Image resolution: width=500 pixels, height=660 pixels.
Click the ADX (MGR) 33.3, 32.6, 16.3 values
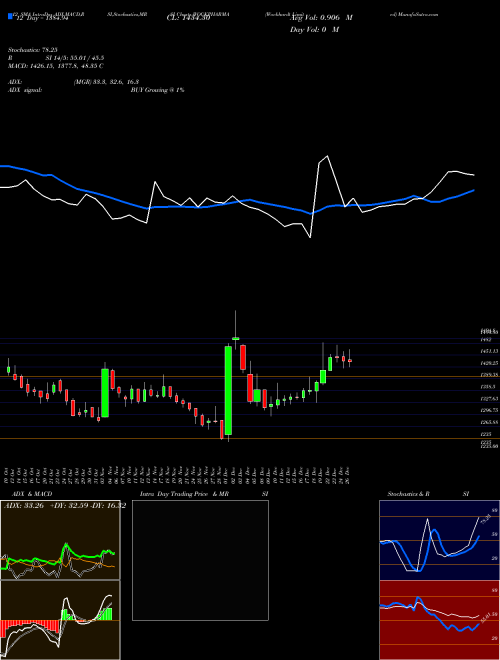(106, 82)
